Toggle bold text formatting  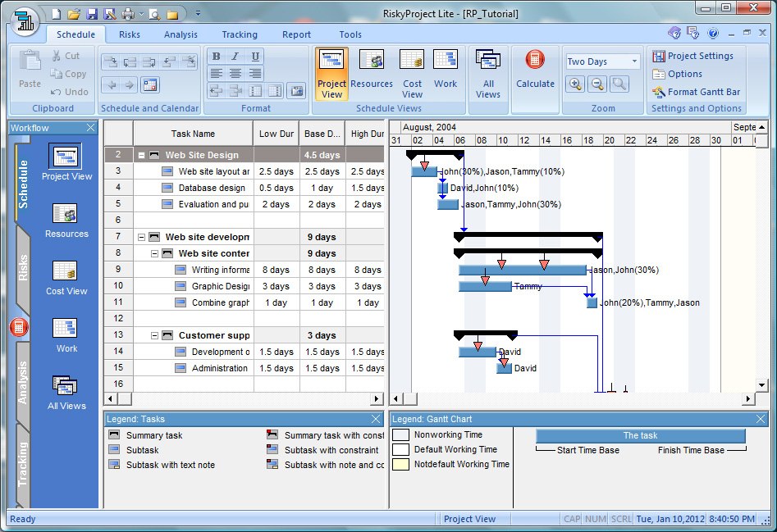tap(217, 57)
